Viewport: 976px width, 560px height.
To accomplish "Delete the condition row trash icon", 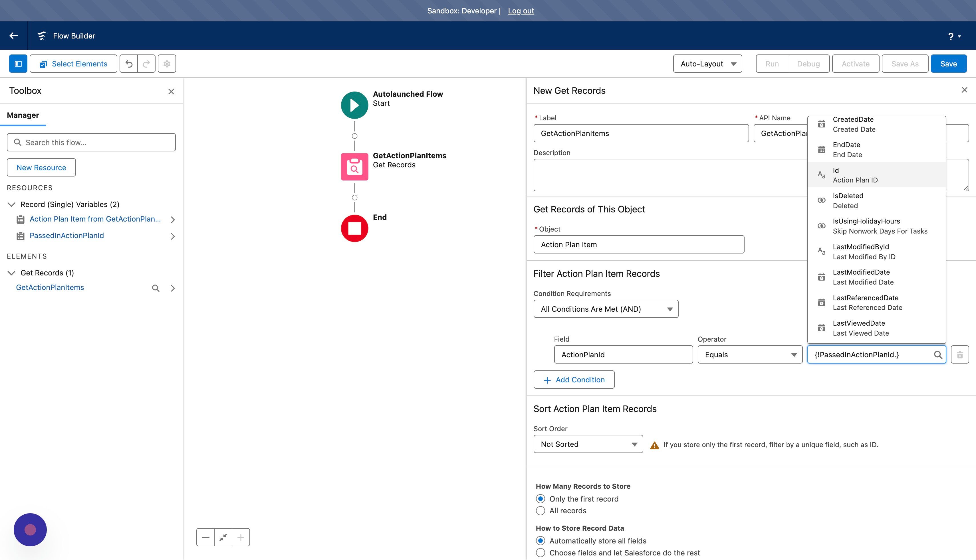I will point(960,355).
